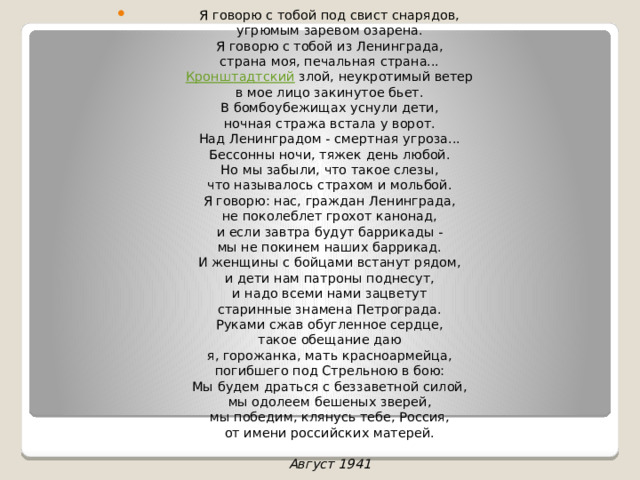The width and height of the screenshot is (640, 480).
Task: Click the line 'я, горожанка, мать красноармейца,'
Action: 329,356
